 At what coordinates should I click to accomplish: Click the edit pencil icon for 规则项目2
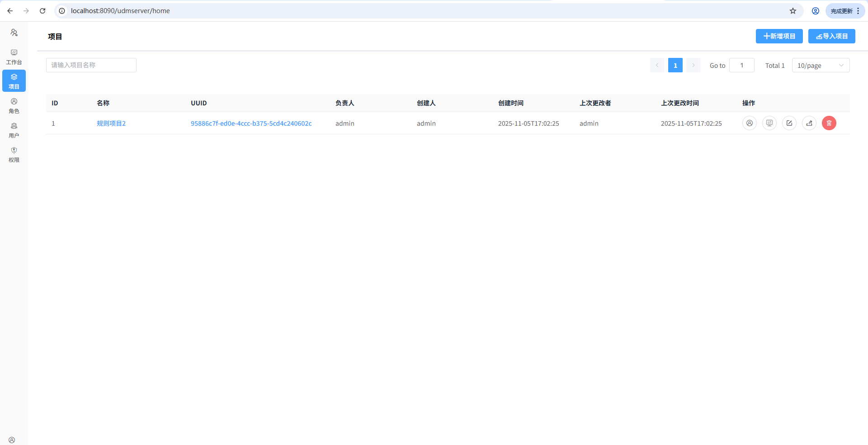point(789,123)
